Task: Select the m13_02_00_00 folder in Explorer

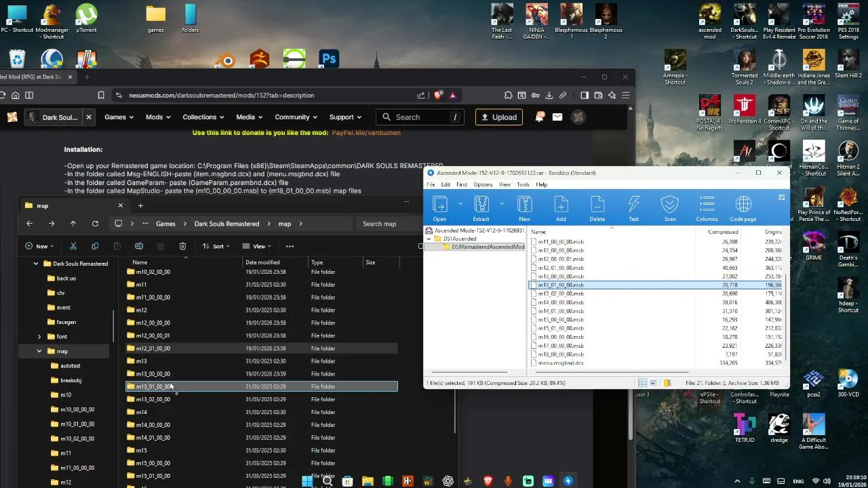Action: pos(262,399)
